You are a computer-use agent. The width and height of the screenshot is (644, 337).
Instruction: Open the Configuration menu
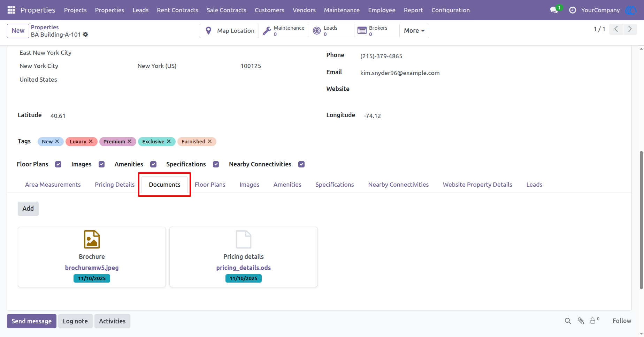click(x=451, y=10)
